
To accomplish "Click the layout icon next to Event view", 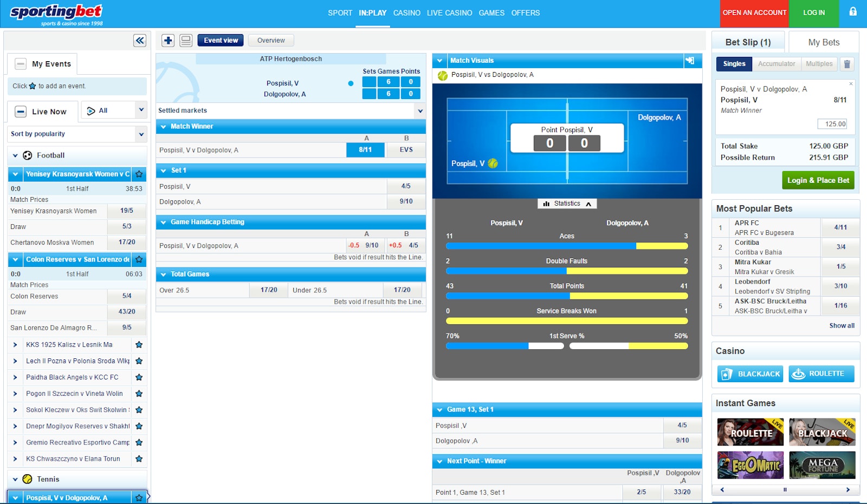I will pos(186,41).
